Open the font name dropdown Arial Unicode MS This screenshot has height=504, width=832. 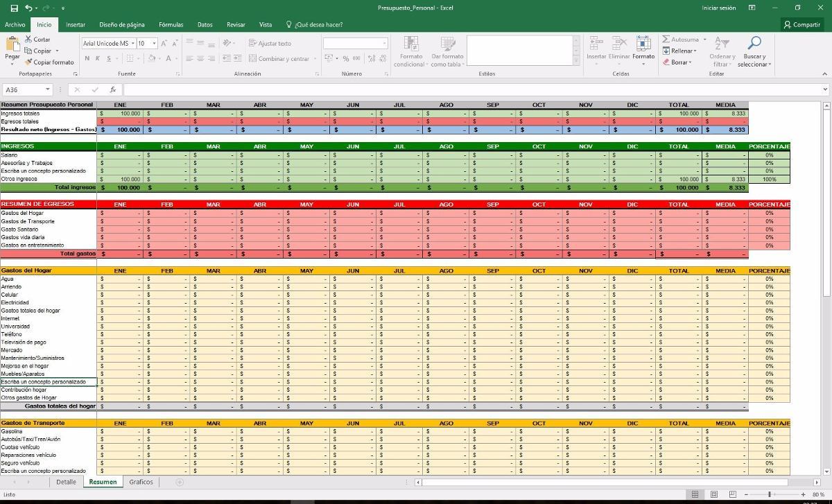click(132, 43)
